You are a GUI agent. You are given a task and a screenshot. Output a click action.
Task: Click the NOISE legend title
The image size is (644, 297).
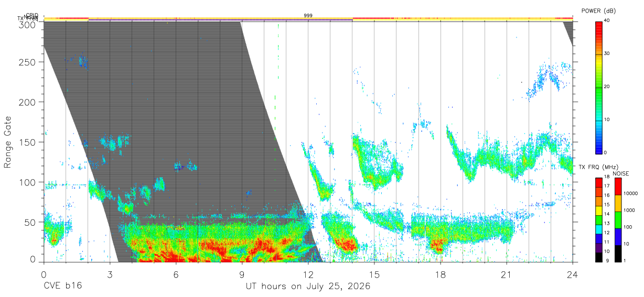tap(621, 173)
